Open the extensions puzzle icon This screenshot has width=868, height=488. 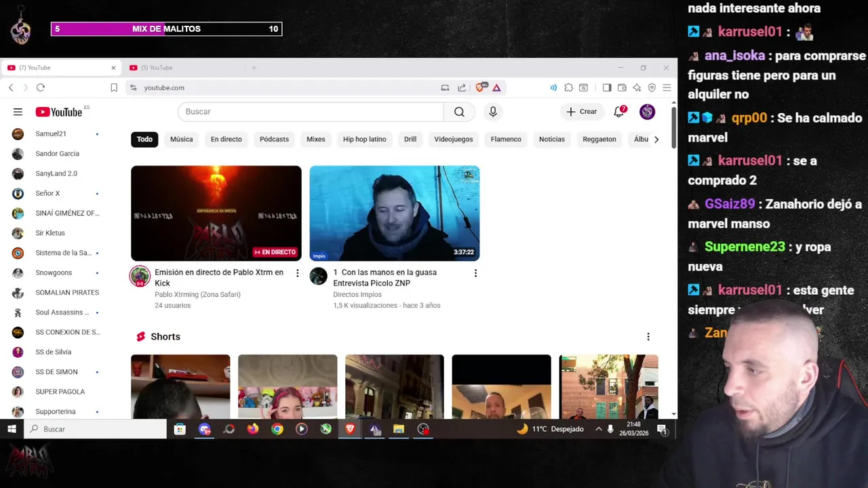point(569,87)
